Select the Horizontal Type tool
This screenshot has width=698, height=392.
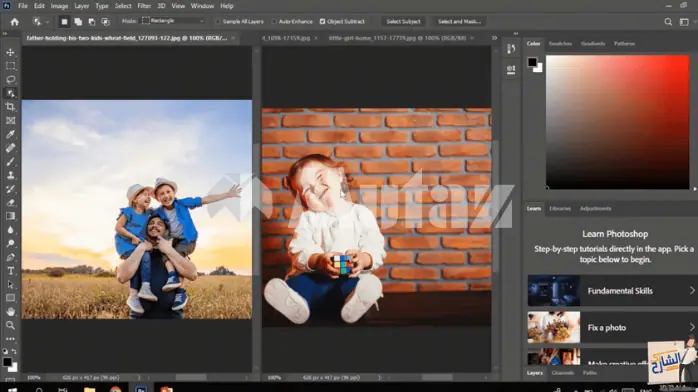10,271
